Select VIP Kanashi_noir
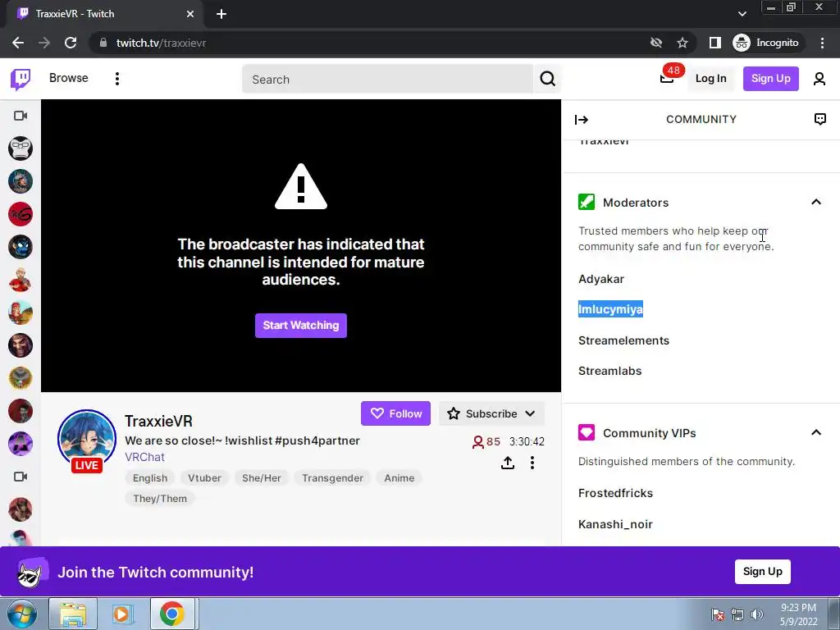Screen dimensions: 840x630 615,524
